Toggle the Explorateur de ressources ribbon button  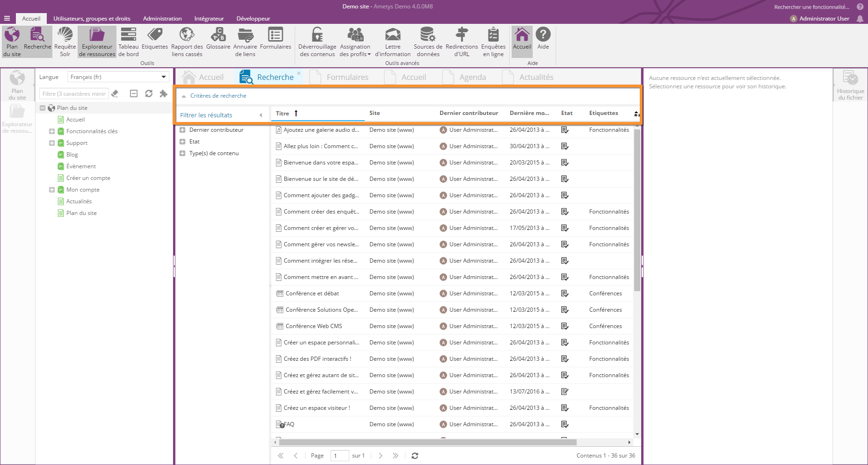tap(97, 42)
